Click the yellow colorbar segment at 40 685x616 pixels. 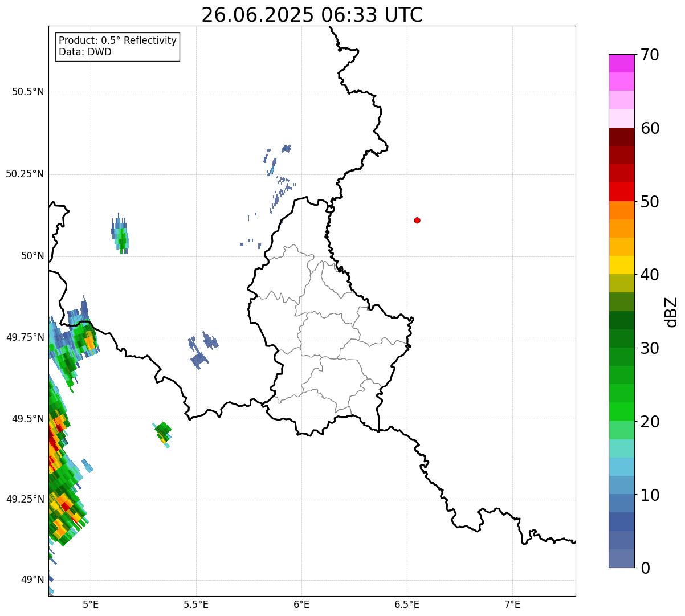[621, 265]
